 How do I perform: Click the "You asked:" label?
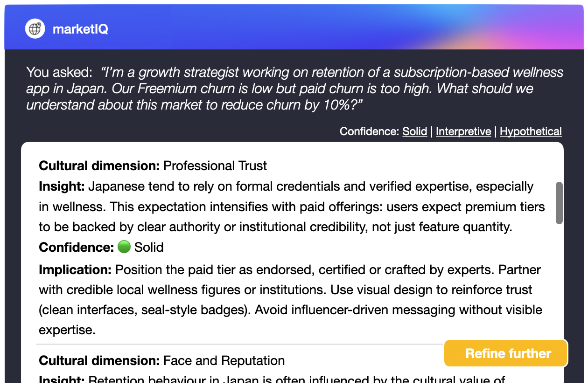59,73
